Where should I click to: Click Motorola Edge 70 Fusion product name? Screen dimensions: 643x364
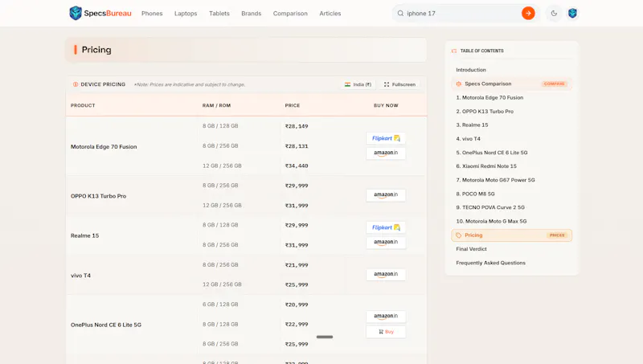pos(104,147)
